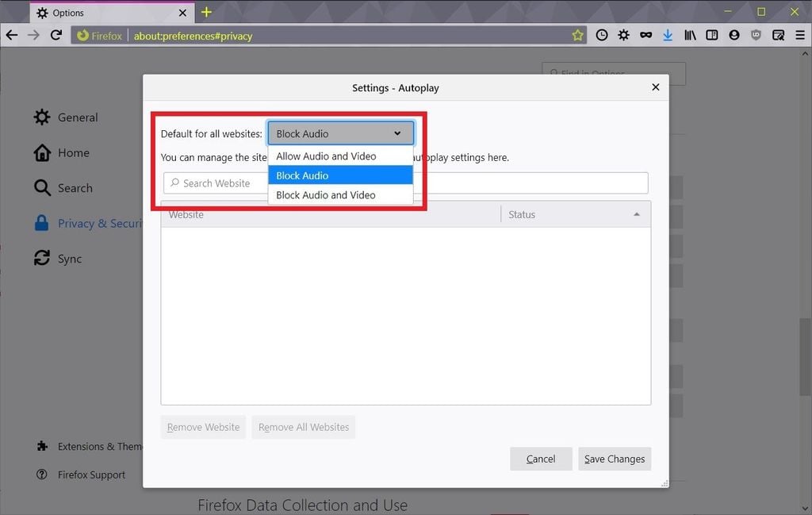This screenshot has width=812, height=515.
Task: Collapse the Default for all websites dropdown
Action: click(340, 133)
